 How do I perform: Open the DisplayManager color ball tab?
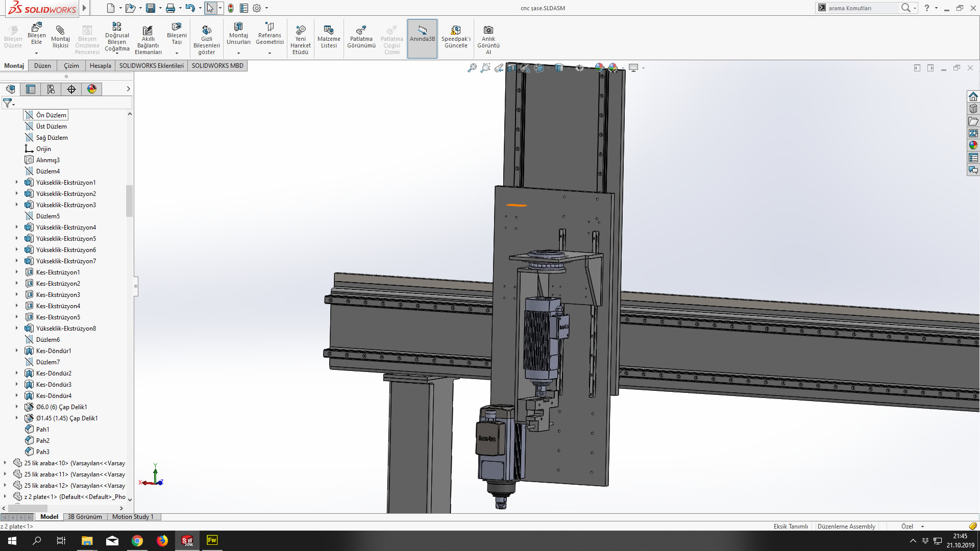pyautogui.click(x=92, y=89)
